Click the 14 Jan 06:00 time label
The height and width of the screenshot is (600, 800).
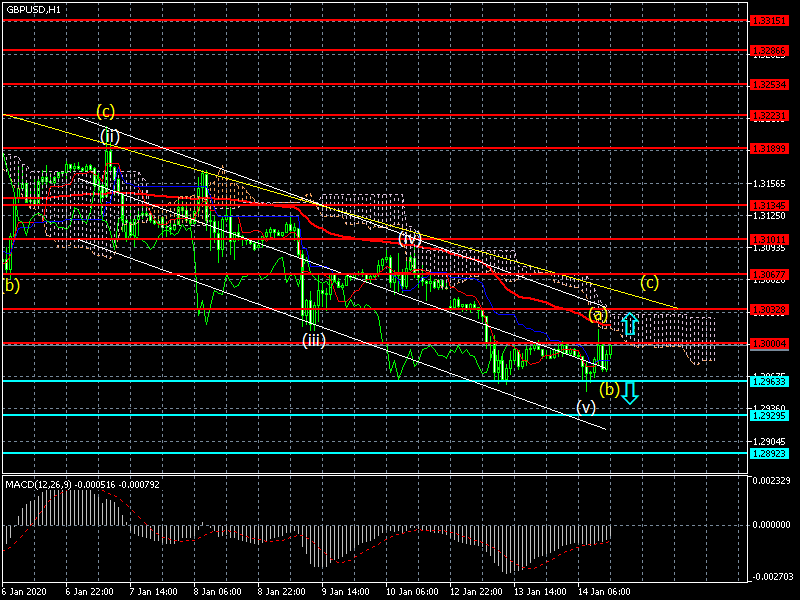tap(604, 592)
